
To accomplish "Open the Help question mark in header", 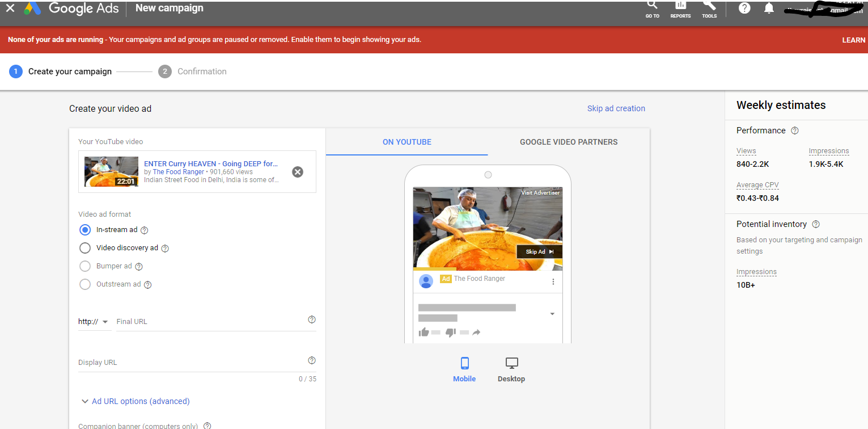I will pos(744,8).
